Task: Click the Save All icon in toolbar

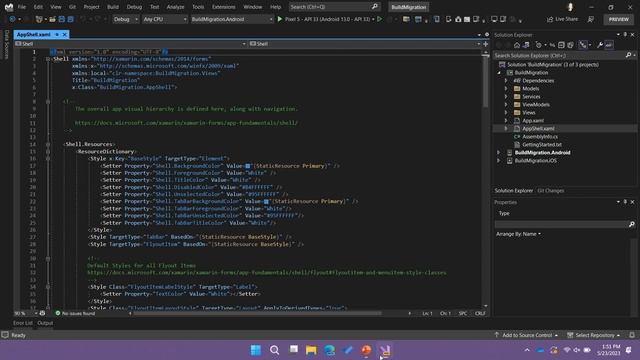Action: (x=71, y=19)
